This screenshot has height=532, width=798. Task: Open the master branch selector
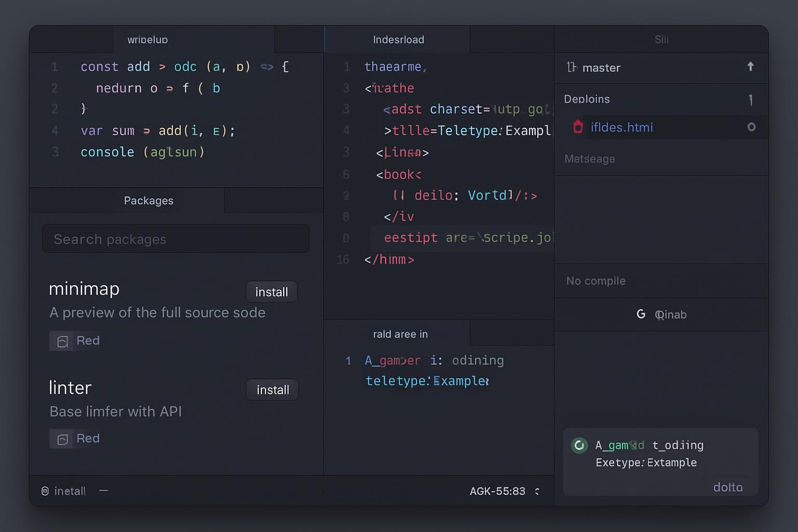[x=601, y=68]
